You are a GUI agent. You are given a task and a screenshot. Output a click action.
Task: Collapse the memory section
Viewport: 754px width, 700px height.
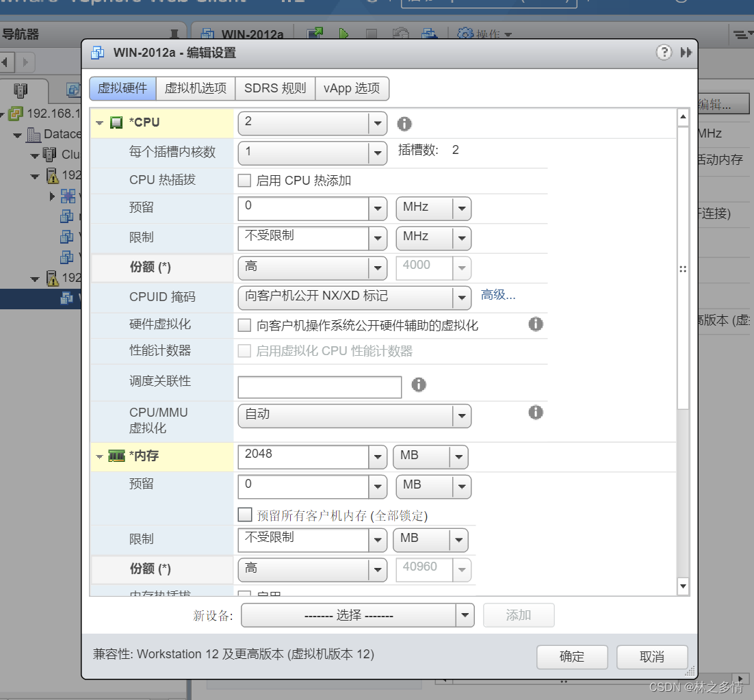tap(99, 456)
